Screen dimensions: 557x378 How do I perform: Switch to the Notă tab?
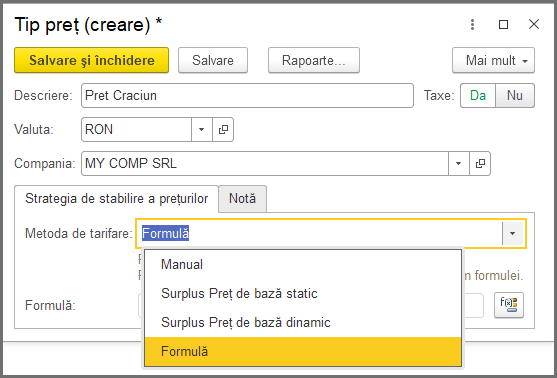pos(242,199)
